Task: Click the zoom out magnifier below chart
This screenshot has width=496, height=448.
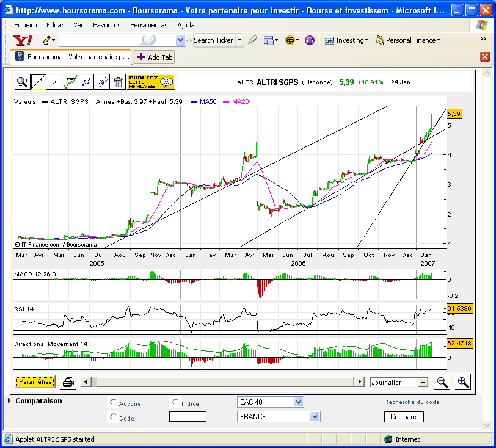Action: click(x=442, y=382)
